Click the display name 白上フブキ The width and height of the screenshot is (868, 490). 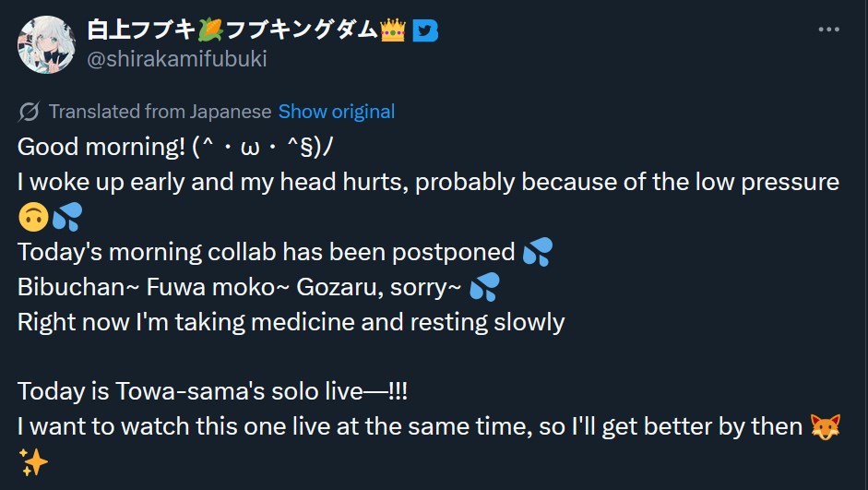(140, 30)
